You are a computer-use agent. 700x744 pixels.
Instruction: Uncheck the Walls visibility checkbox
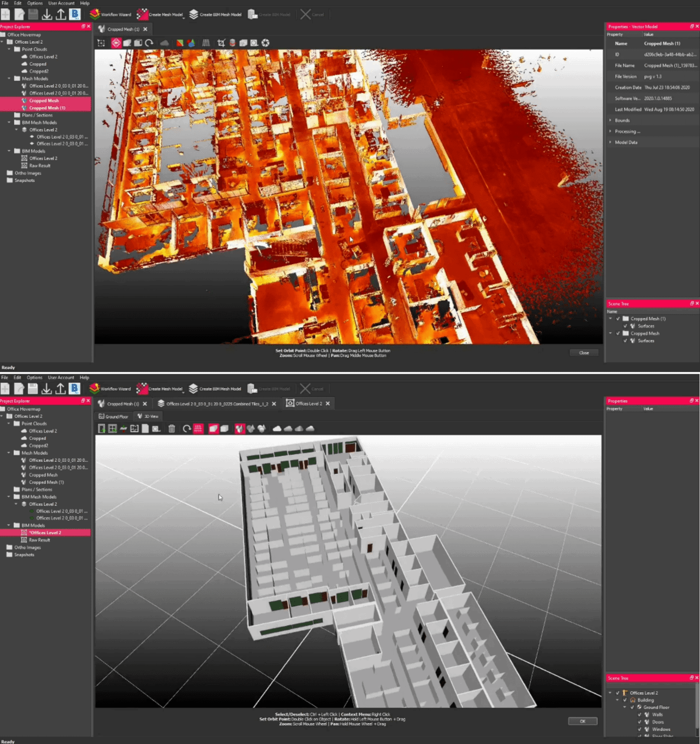click(x=639, y=714)
